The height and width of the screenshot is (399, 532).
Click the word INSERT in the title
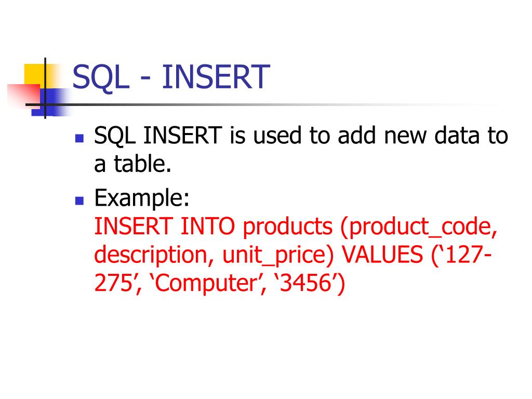pos(216,77)
